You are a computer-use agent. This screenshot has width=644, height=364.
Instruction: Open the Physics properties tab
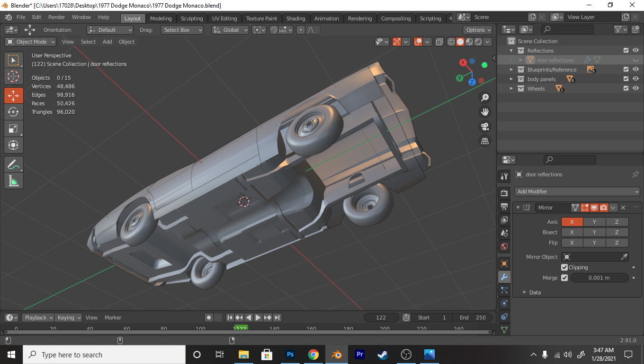(504, 303)
